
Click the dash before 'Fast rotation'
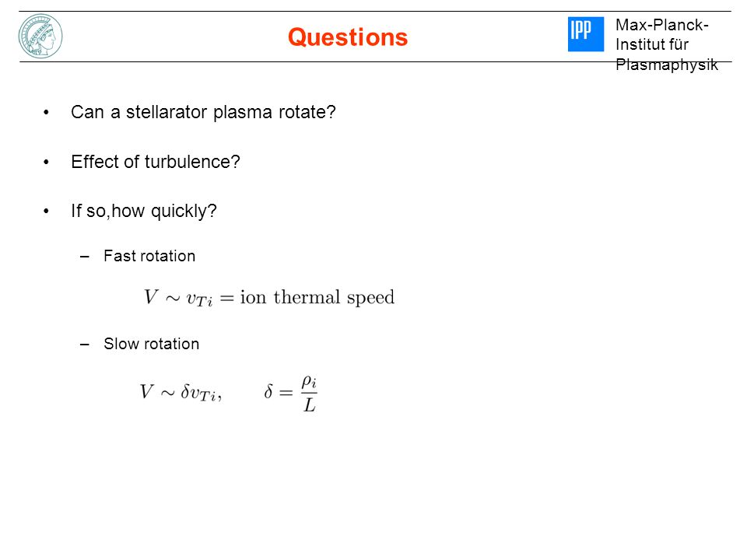[85, 257]
